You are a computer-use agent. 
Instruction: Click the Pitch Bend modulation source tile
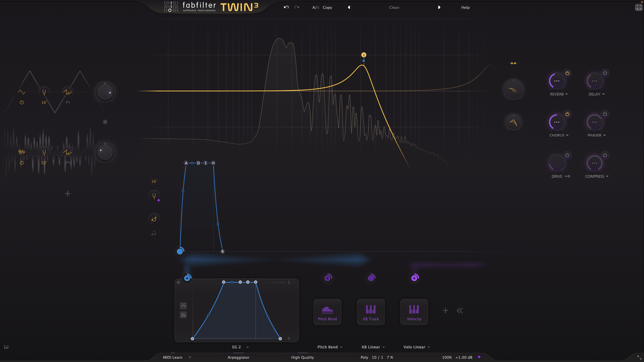point(327,312)
